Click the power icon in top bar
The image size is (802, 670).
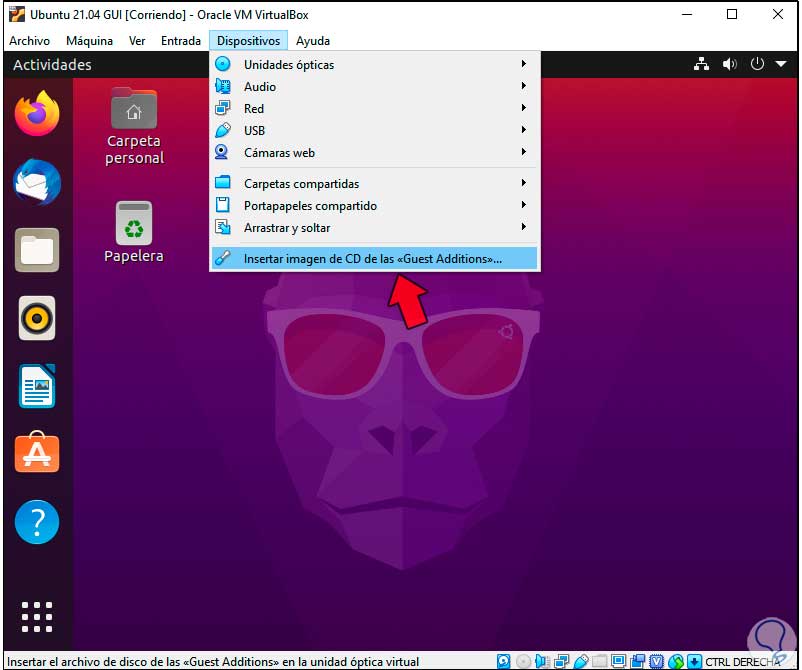(x=757, y=64)
